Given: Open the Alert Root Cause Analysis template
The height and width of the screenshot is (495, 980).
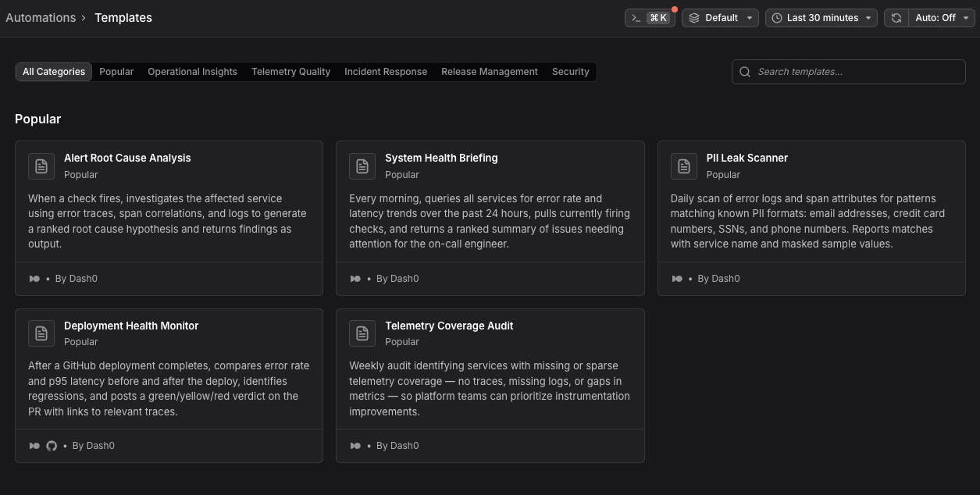Looking at the screenshot, I should (169, 218).
